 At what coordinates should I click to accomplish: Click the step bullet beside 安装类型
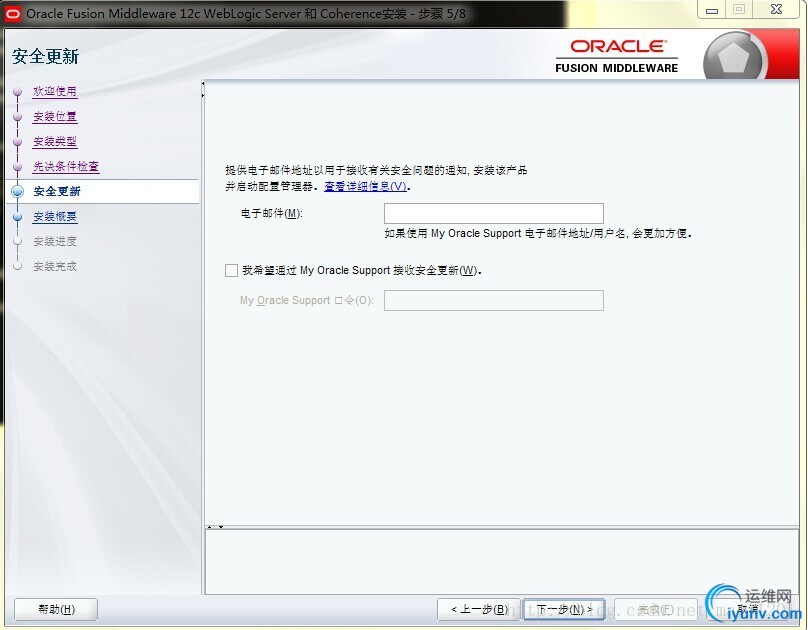18,142
